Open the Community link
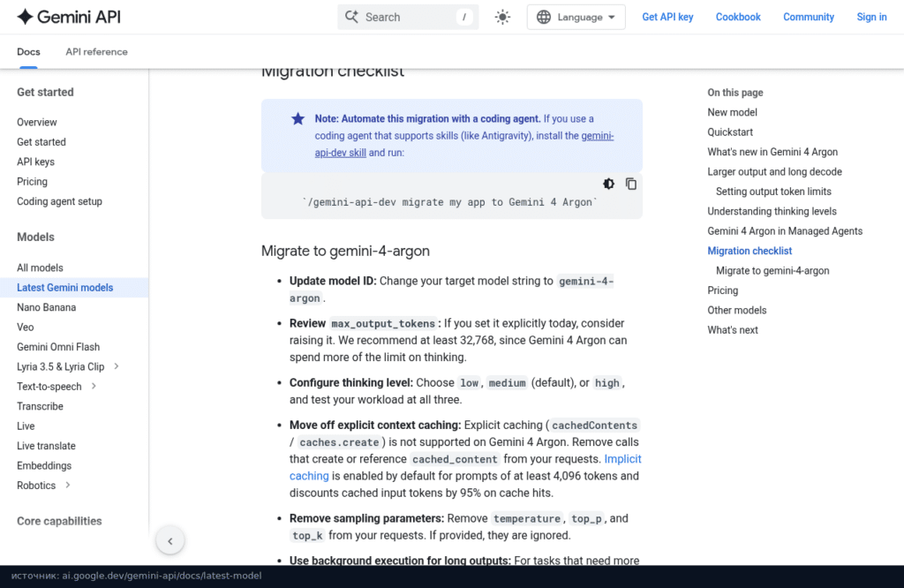Image resolution: width=904 pixels, height=588 pixels. [x=809, y=17]
